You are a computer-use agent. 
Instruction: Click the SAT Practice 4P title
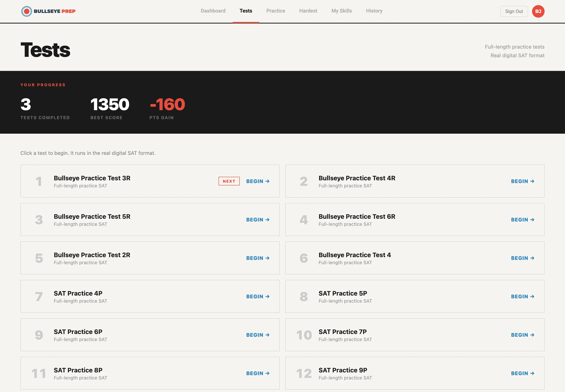pyautogui.click(x=78, y=293)
